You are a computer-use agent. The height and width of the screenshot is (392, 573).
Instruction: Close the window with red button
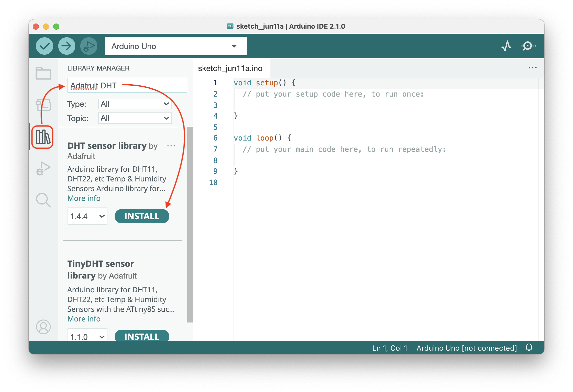click(36, 26)
